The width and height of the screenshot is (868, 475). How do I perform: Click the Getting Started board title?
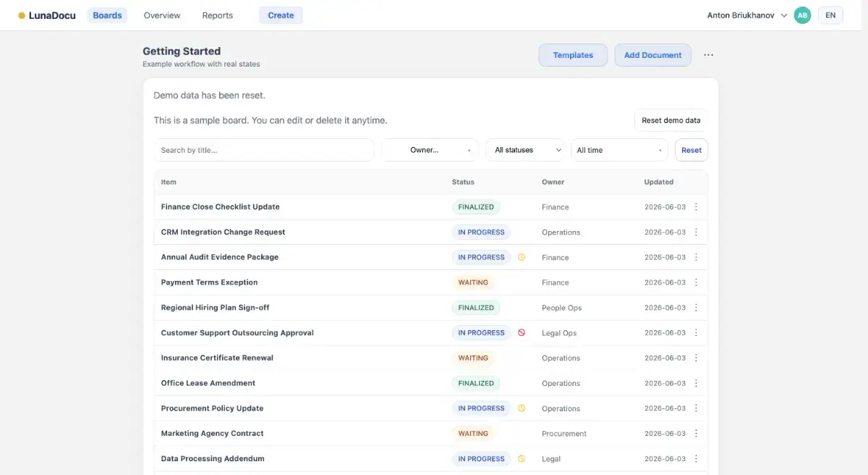pos(182,51)
